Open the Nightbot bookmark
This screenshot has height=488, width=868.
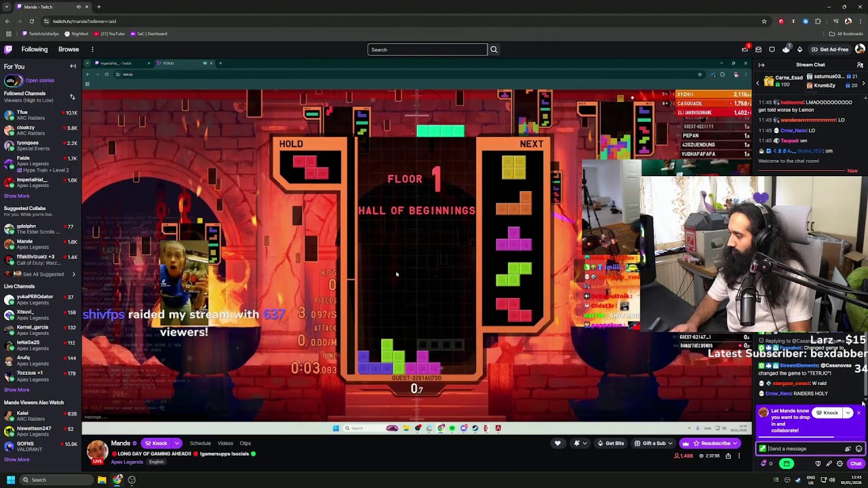[x=76, y=34]
